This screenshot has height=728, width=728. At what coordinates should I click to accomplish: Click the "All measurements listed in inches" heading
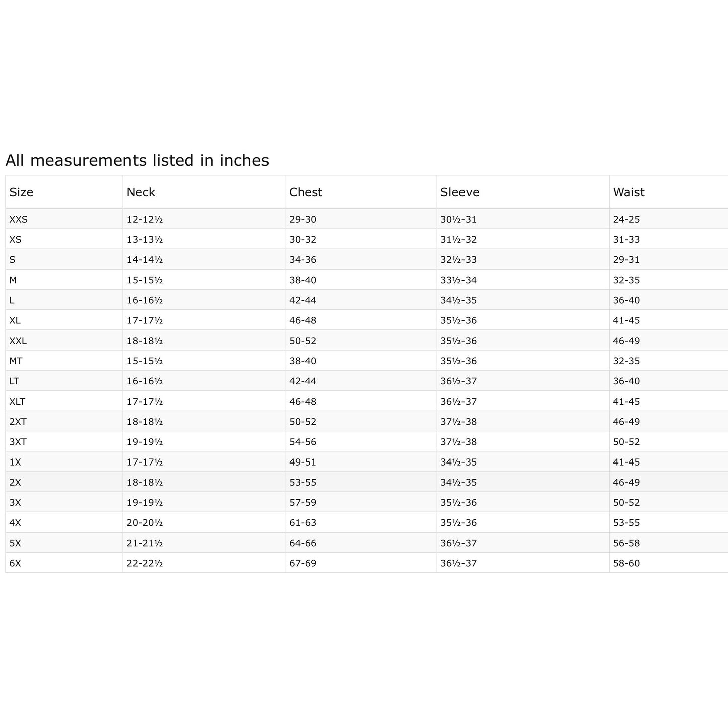[x=137, y=160]
